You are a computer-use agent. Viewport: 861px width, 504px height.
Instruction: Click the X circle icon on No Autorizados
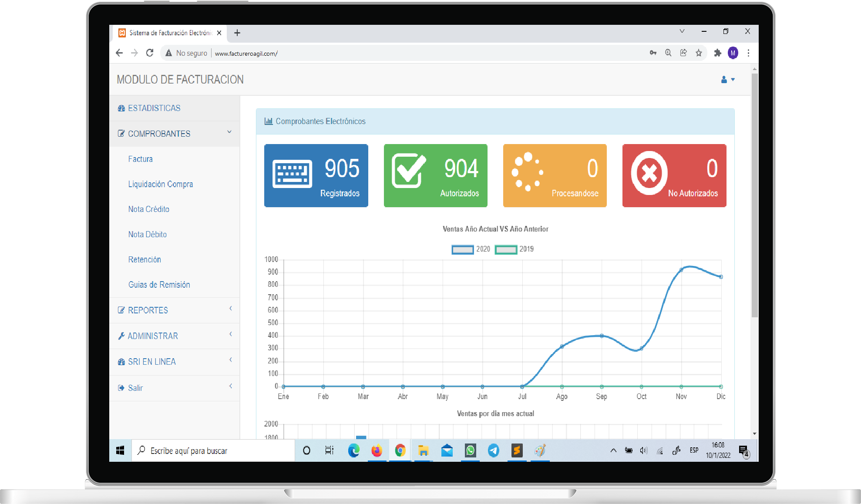(649, 173)
